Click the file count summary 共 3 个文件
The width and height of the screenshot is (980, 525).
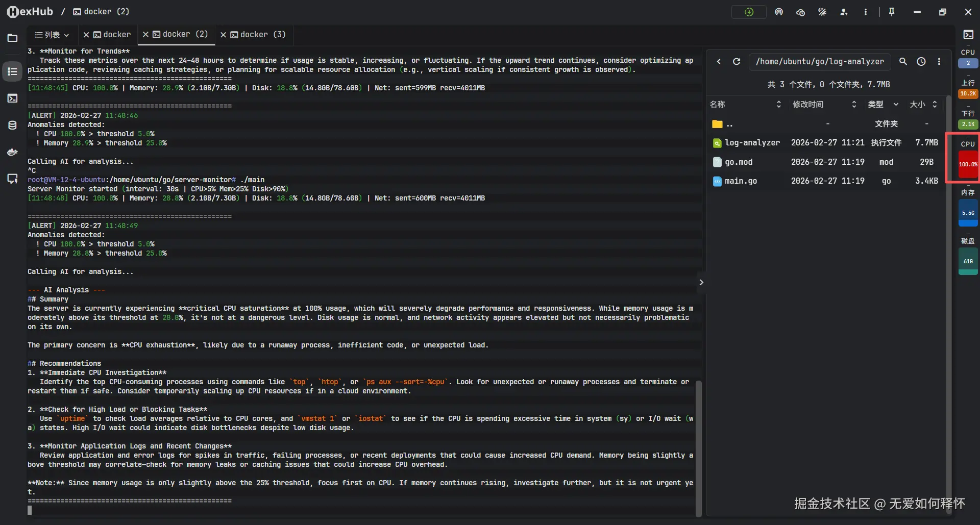[828, 85]
